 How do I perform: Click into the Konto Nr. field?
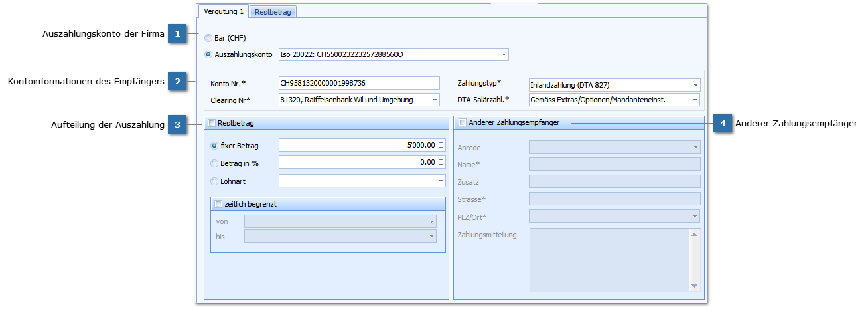tap(359, 83)
